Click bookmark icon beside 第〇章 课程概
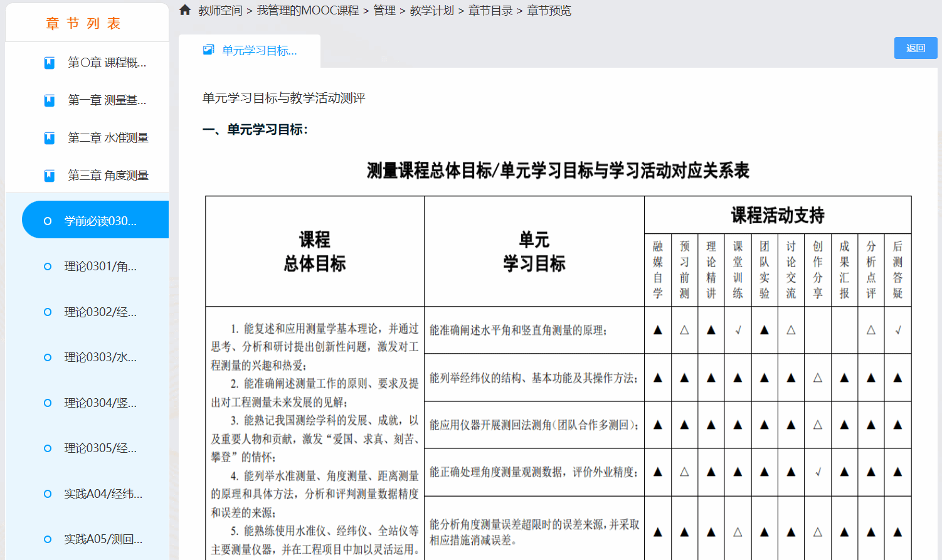 click(x=50, y=63)
